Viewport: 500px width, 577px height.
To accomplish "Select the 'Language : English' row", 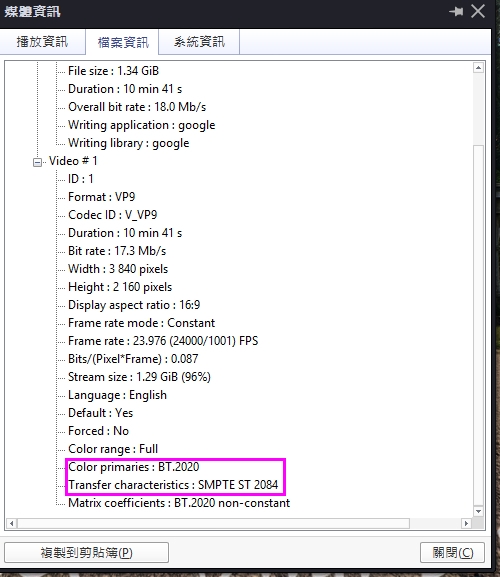I will point(117,395).
